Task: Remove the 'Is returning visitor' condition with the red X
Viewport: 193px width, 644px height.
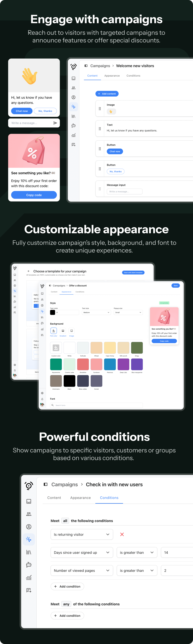Action: tap(122, 534)
